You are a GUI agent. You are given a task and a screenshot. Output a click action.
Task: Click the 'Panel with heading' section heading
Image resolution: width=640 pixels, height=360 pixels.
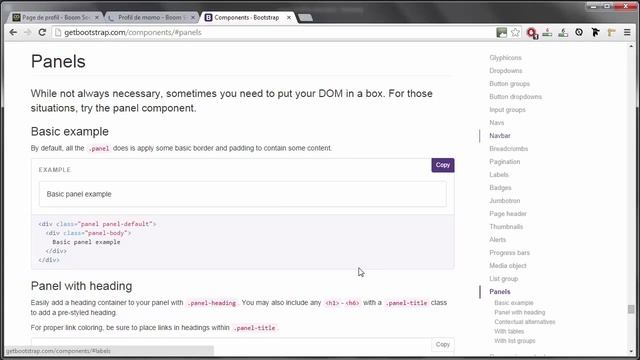(x=82, y=286)
